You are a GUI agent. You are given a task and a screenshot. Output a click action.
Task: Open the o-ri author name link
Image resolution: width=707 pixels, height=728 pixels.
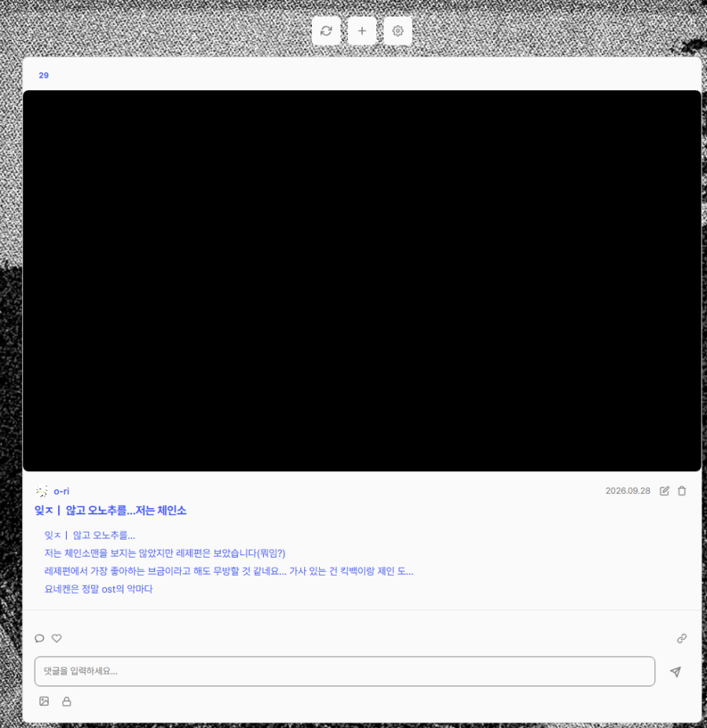[x=61, y=491]
